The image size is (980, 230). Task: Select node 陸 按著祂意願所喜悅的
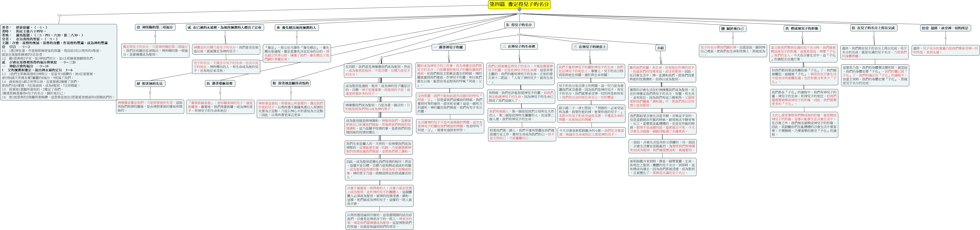pyautogui.click(x=291, y=83)
